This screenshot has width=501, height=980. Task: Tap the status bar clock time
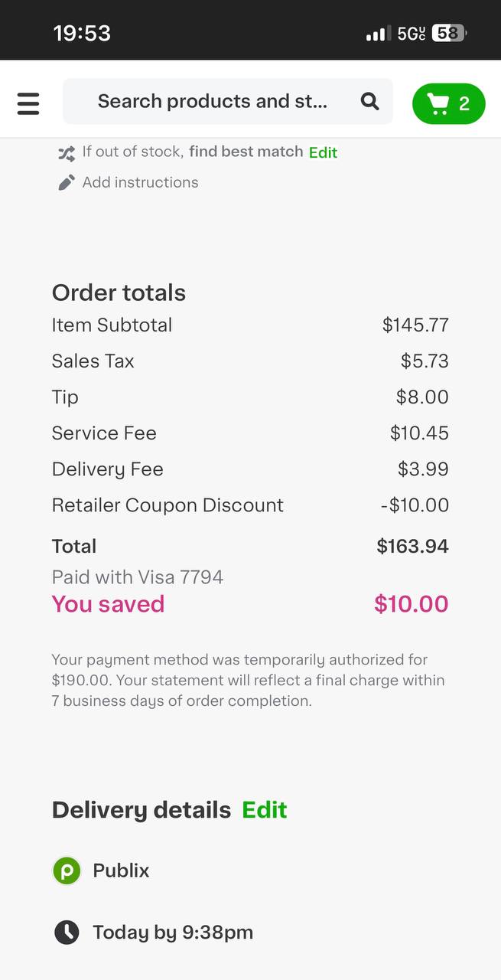coord(82,33)
